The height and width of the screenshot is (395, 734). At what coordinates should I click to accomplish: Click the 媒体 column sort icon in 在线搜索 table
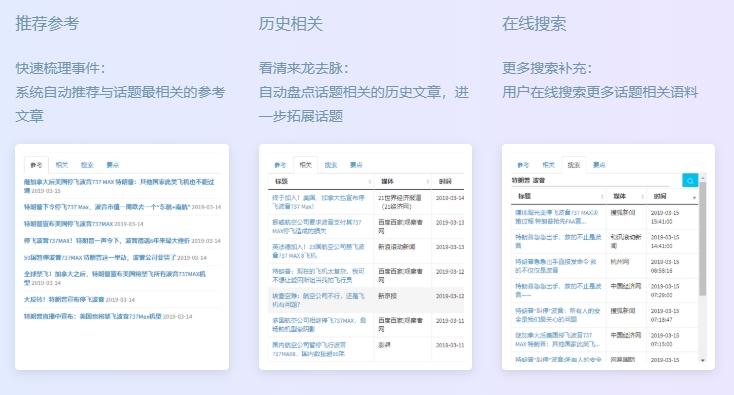[643, 197]
